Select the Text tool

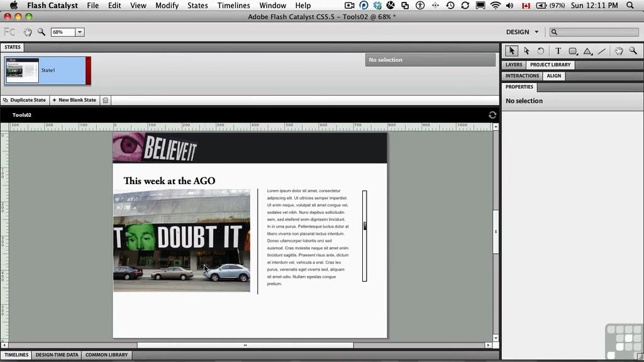coord(558,51)
